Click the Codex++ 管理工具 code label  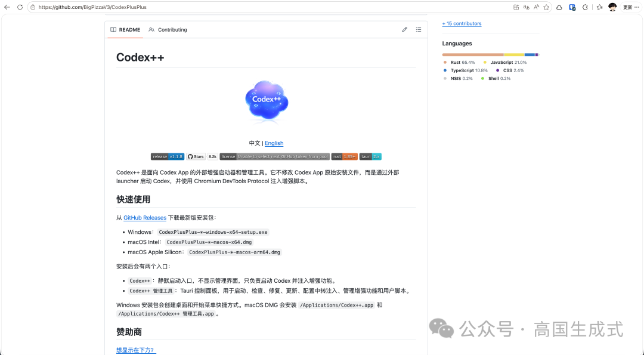point(151,291)
